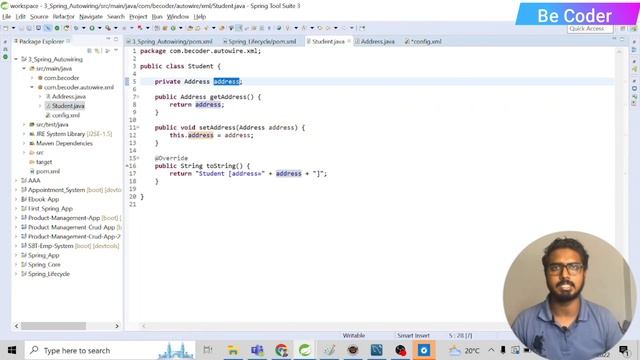Click the Task View taskbar icon
The image size is (640, 360).
tap(208, 350)
